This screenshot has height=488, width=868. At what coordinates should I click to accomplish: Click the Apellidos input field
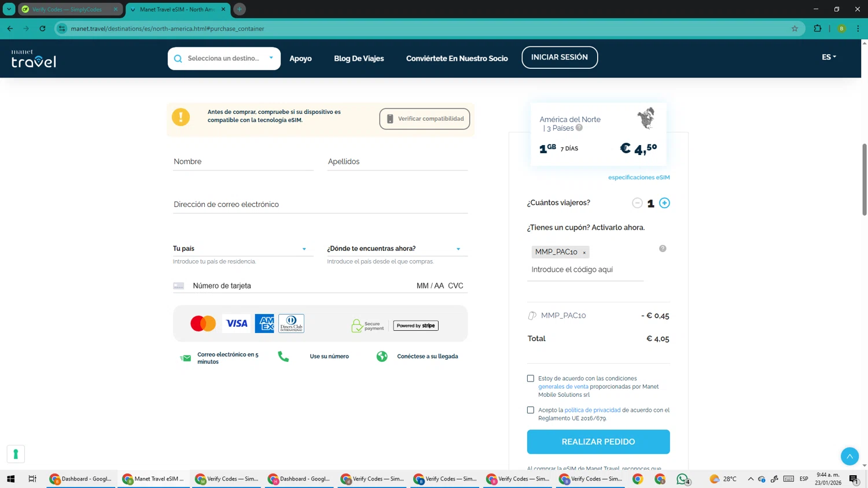(398, 162)
